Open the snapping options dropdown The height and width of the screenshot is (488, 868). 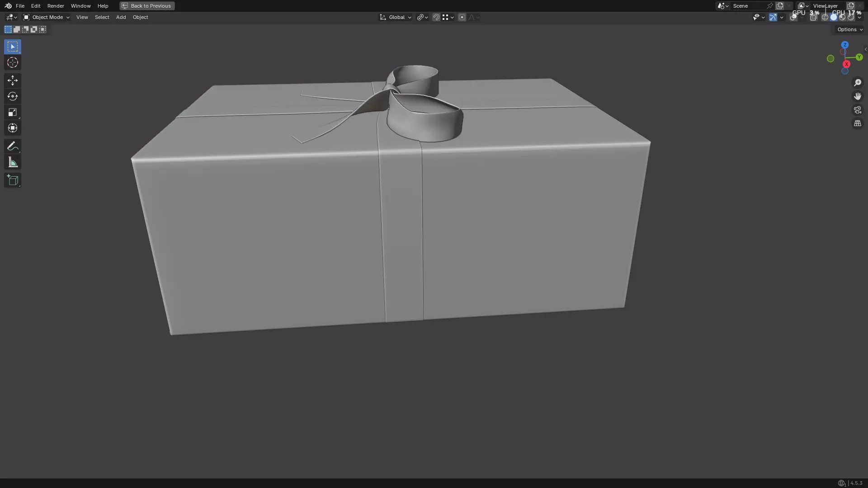point(448,17)
